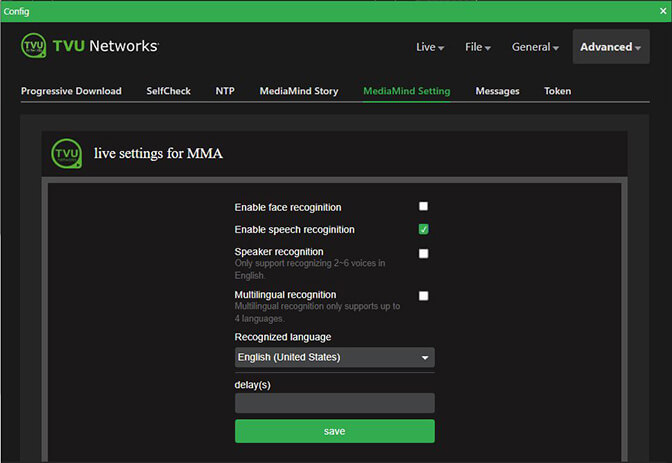Close the Config window
This screenshot has height=463, width=672.
[663, 11]
